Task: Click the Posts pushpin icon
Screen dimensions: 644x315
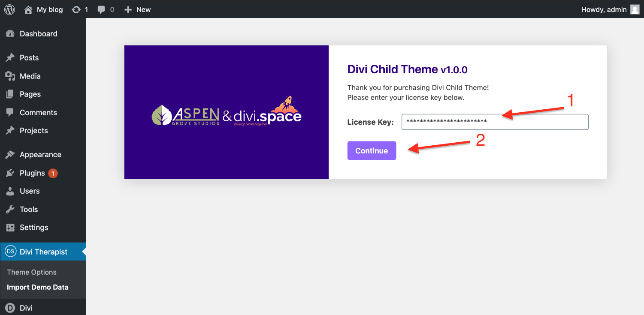Action: pos(10,58)
